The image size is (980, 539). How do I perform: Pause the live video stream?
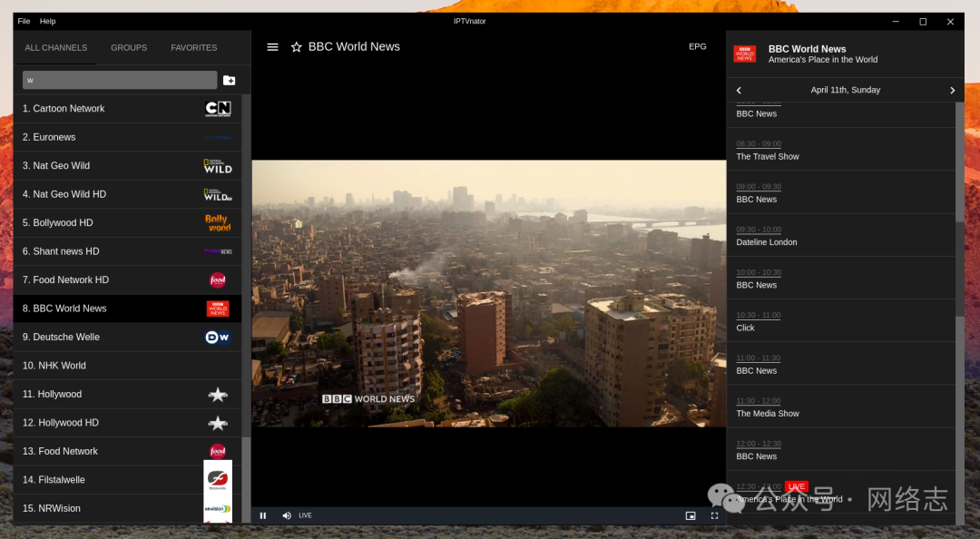click(263, 515)
